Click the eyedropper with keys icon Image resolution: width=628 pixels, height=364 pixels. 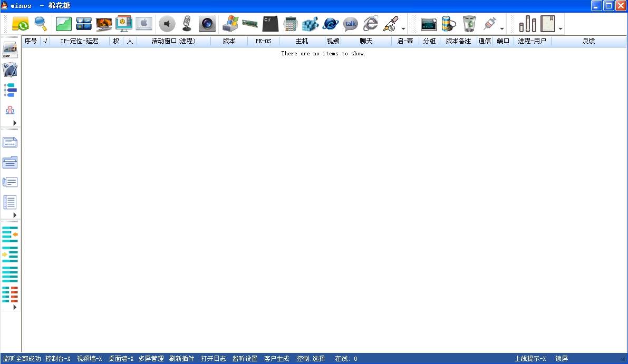click(x=391, y=24)
